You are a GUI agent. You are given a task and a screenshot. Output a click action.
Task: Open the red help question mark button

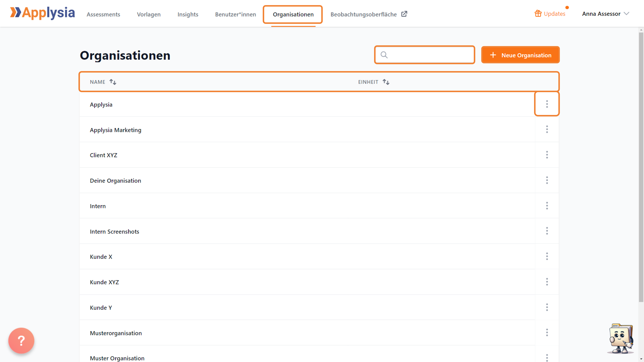tap(21, 340)
